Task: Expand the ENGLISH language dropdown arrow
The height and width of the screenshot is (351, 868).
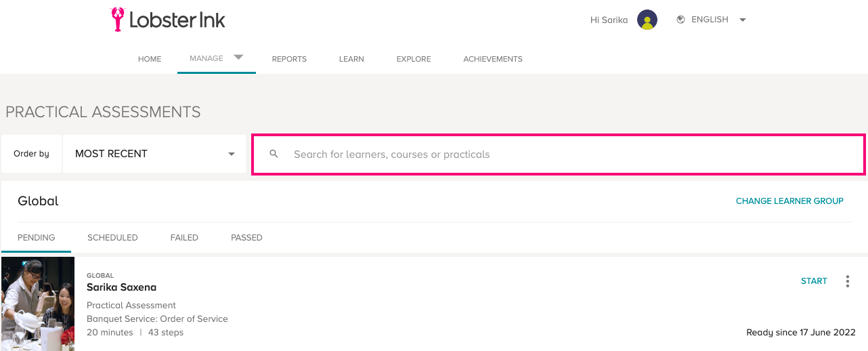Action: [743, 20]
